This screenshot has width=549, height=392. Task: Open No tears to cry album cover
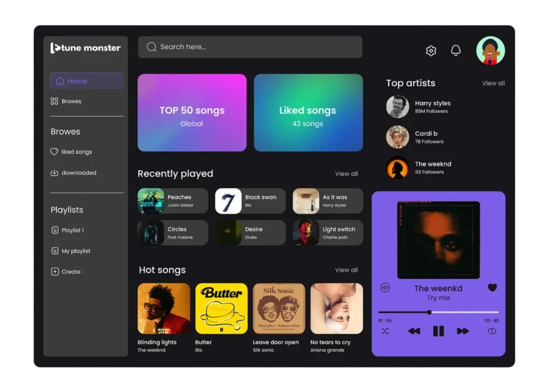click(x=337, y=309)
